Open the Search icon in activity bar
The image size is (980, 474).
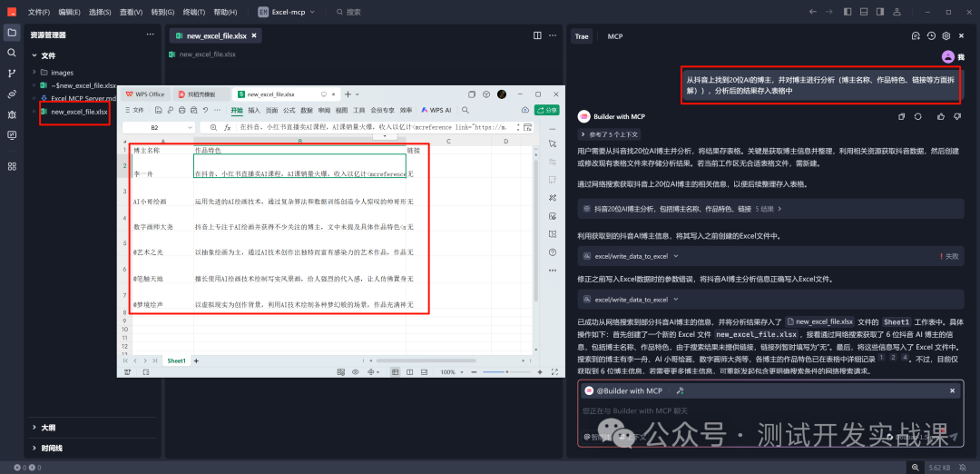[x=11, y=53]
